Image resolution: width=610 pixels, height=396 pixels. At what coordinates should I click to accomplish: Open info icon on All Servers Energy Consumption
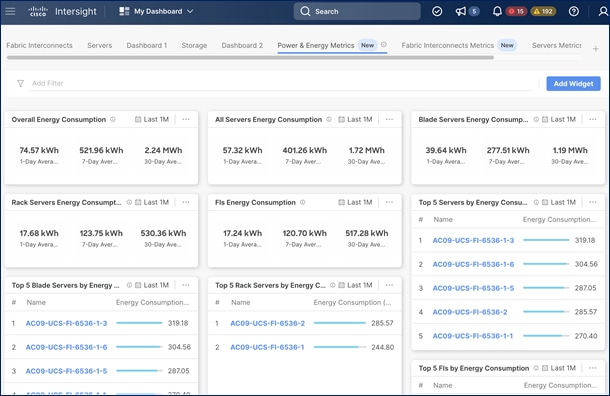pyautogui.click(x=329, y=119)
